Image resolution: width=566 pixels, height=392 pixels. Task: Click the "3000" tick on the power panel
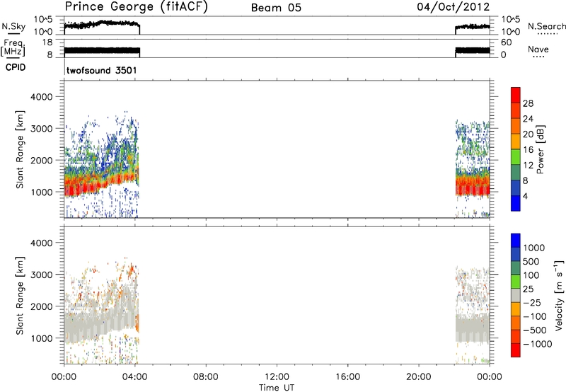[41, 129]
